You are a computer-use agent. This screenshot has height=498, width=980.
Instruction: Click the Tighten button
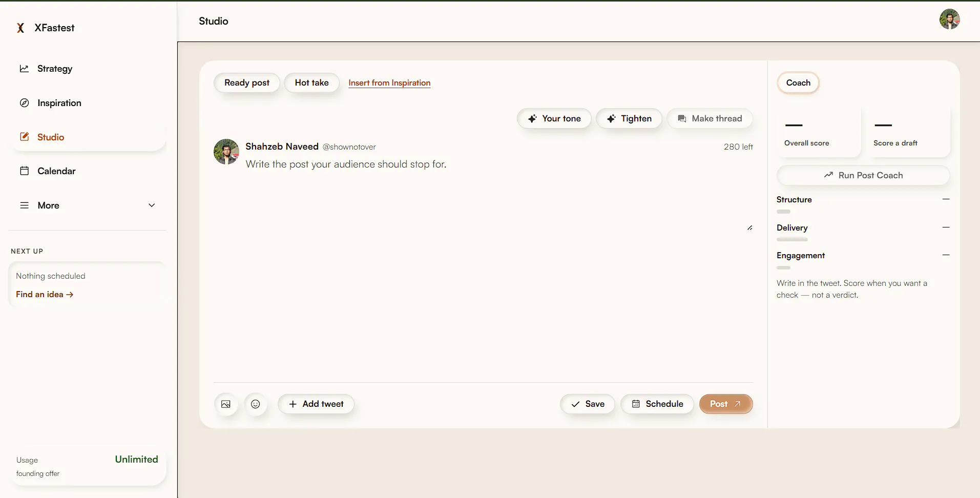[x=629, y=118]
